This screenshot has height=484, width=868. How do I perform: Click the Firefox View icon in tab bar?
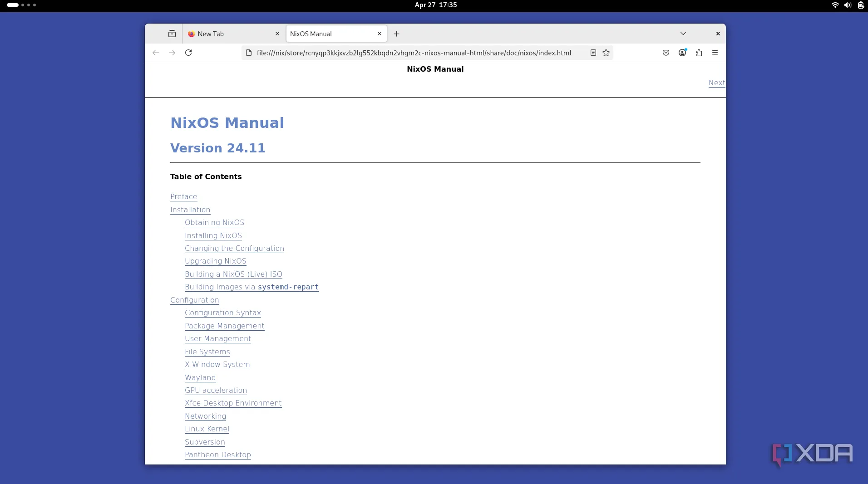[172, 34]
